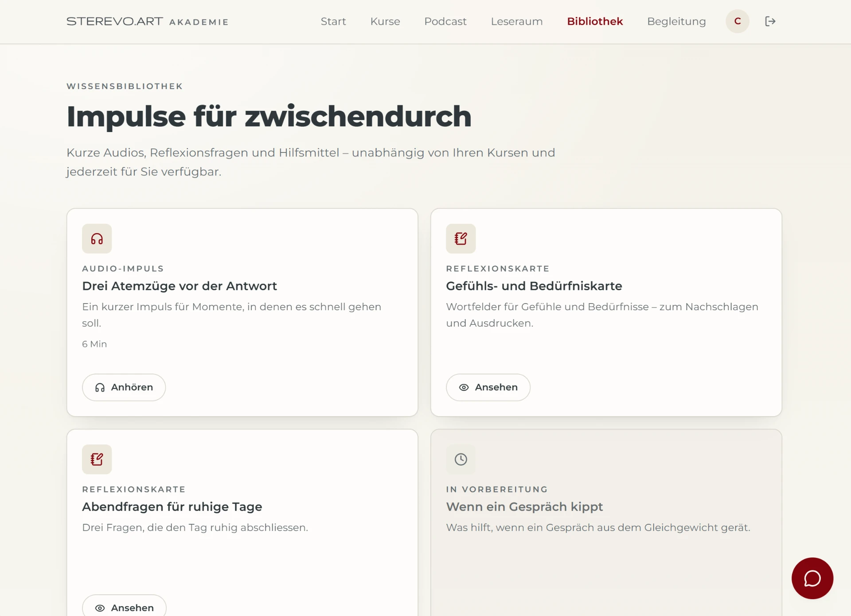851x616 pixels.
Task: Click the AUDIO-IMPULS label
Action: click(x=123, y=269)
